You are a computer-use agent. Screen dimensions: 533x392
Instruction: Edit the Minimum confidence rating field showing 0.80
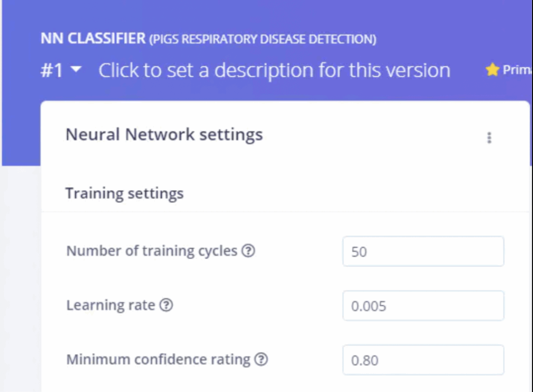tap(423, 360)
